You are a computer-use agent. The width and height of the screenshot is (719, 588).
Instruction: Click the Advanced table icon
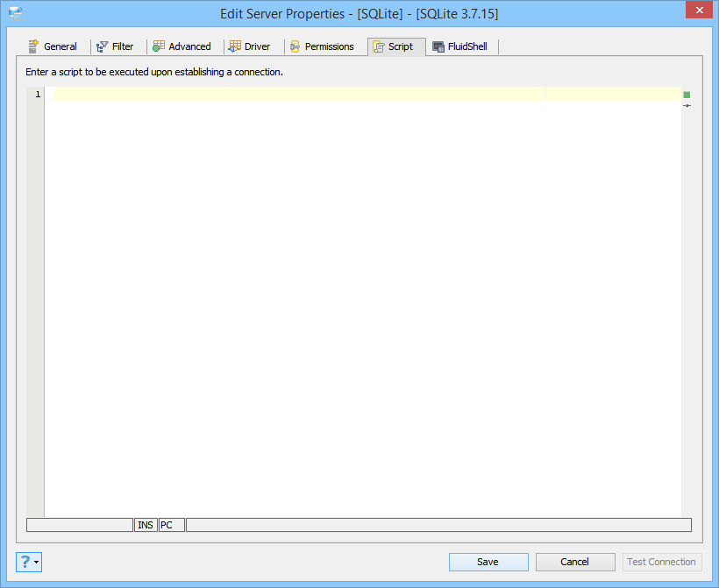pyautogui.click(x=159, y=46)
